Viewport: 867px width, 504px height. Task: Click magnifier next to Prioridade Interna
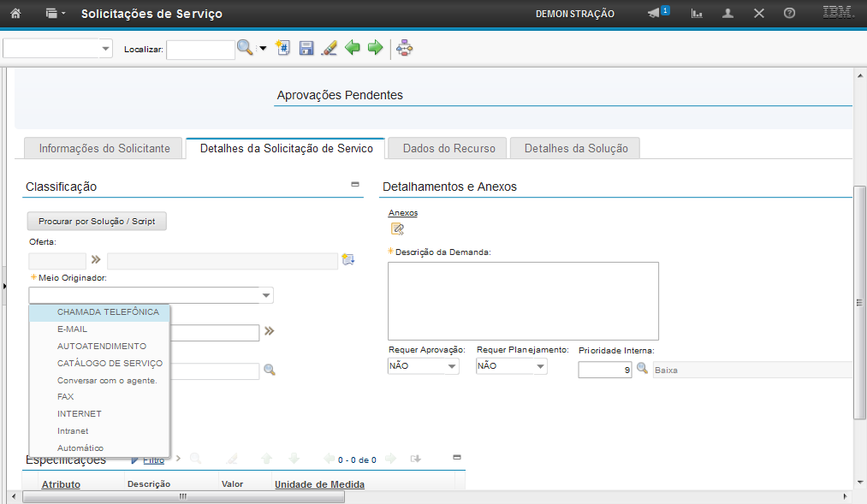[x=642, y=370]
